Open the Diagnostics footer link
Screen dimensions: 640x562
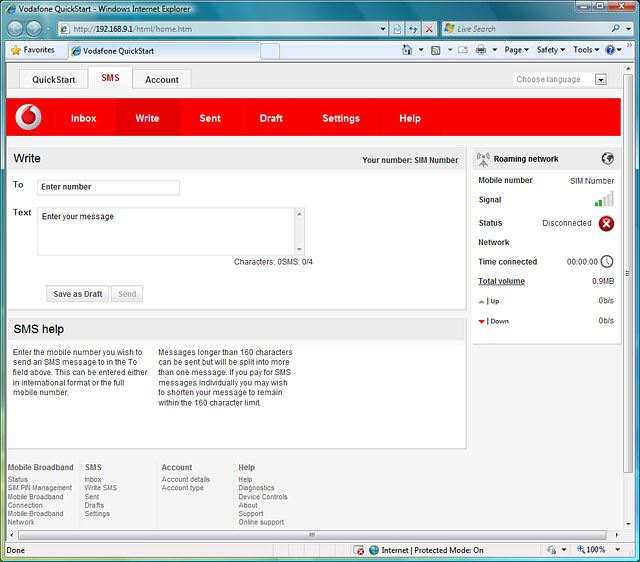pyautogui.click(x=256, y=488)
